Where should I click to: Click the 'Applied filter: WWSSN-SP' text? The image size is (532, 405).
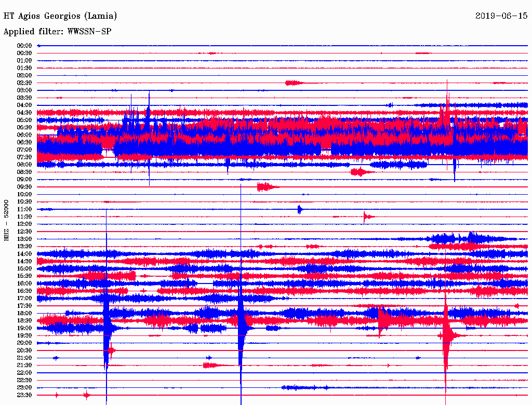coord(57,32)
